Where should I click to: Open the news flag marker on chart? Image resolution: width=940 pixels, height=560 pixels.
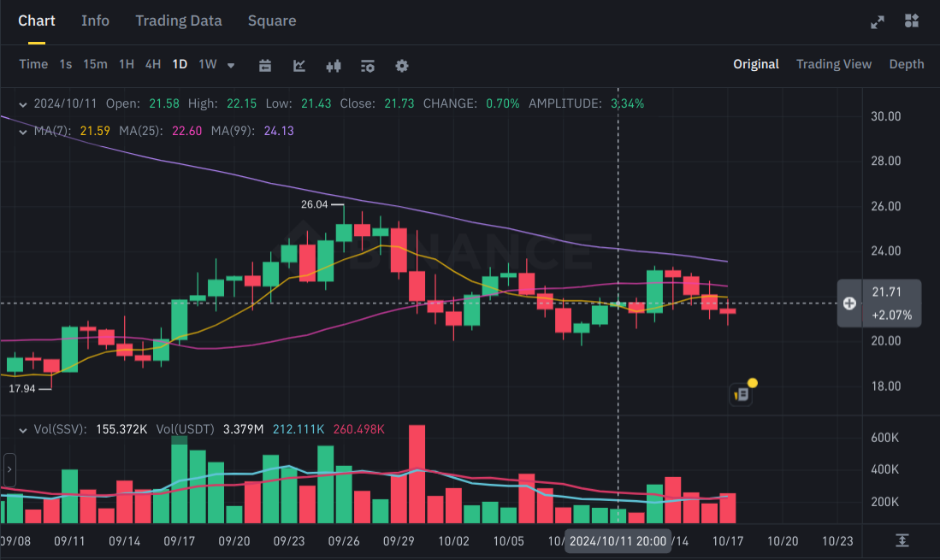pos(742,394)
